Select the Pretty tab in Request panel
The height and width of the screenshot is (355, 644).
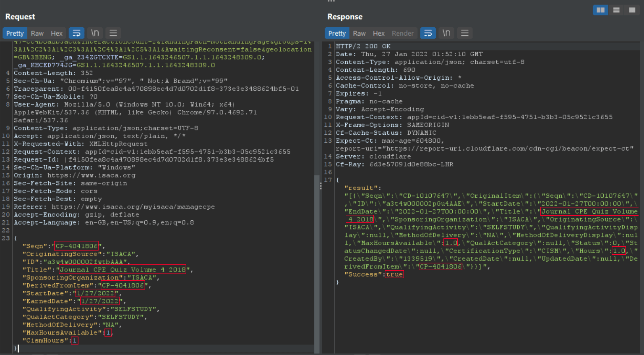(x=15, y=33)
